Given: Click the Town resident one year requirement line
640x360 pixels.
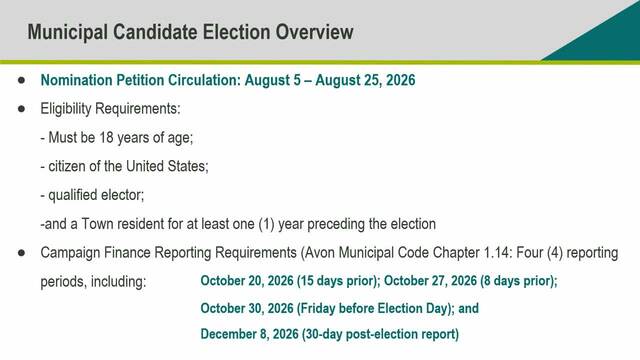Looking at the screenshot, I should click(x=238, y=224).
